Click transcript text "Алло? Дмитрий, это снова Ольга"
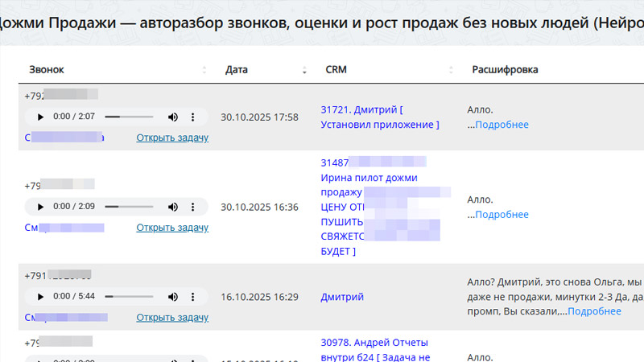This screenshot has height=362, width=644. [545, 282]
